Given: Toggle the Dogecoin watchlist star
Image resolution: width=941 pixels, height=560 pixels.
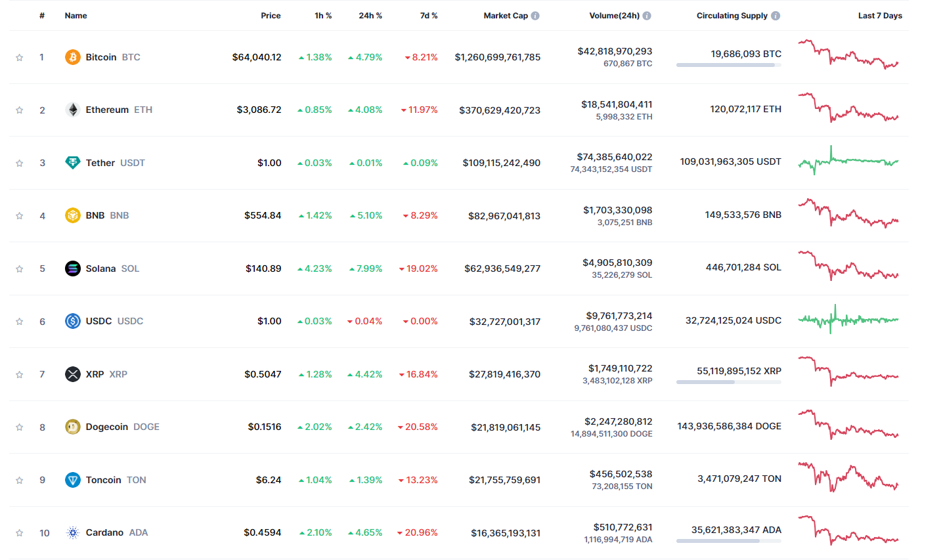Looking at the screenshot, I should (x=20, y=427).
